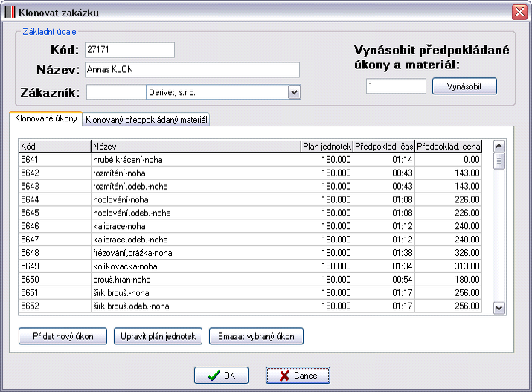Click plan units 180,000 in row 5646

tap(327, 226)
